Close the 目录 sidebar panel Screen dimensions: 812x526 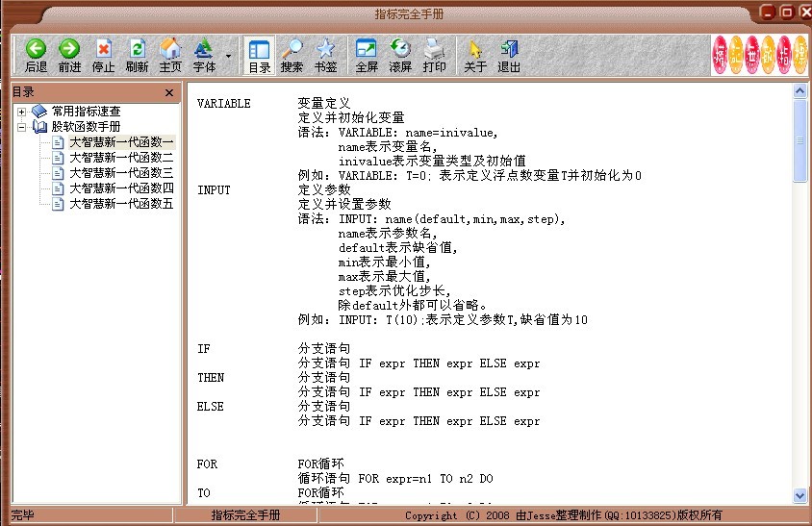pyautogui.click(x=169, y=93)
